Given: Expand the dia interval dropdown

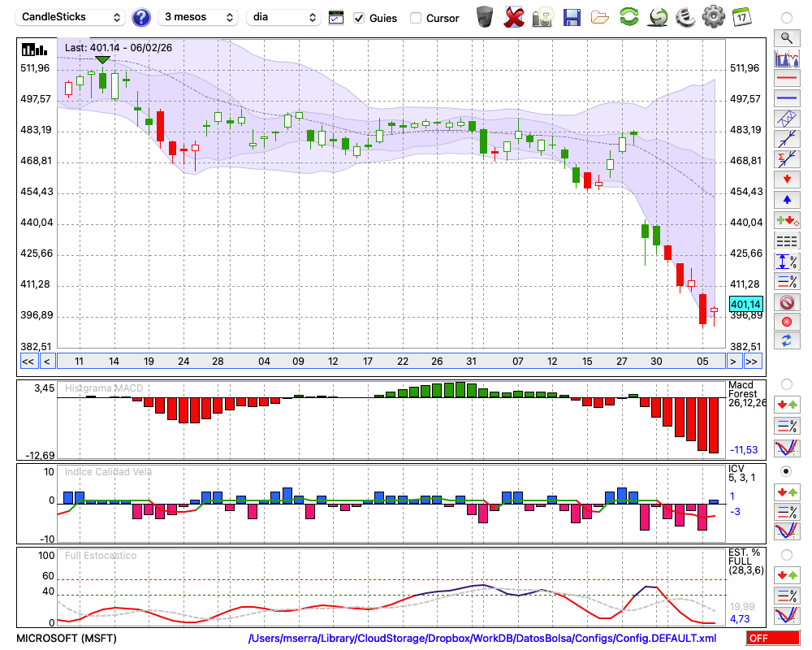Looking at the screenshot, I should [x=284, y=17].
